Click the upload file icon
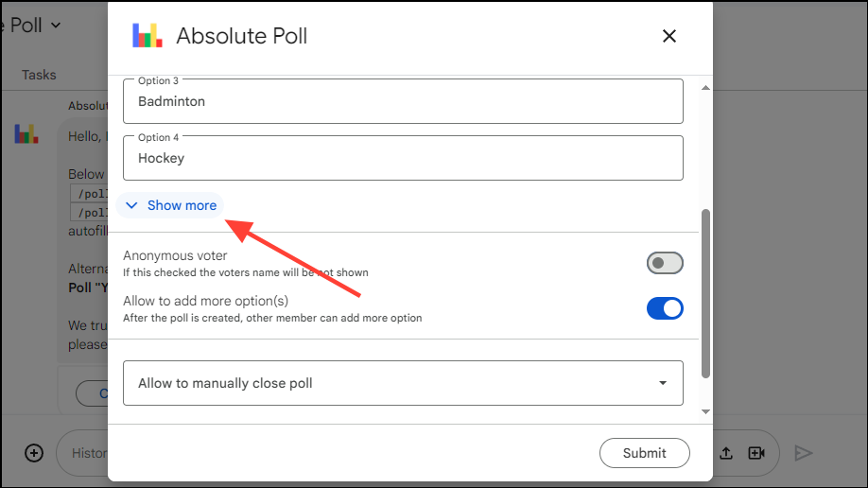The height and width of the screenshot is (488, 868). 726,453
